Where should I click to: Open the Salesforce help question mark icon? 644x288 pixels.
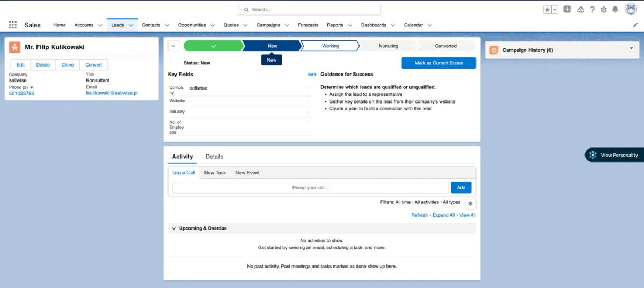coord(592,10)
